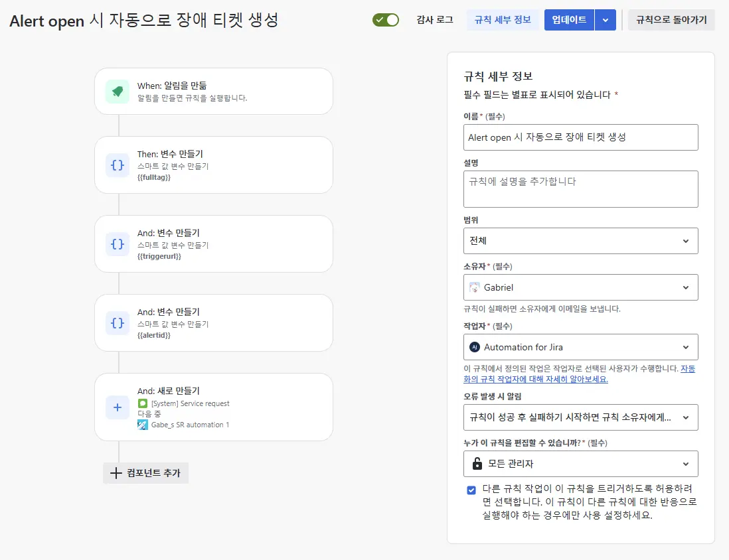
Task: Click the rule title heading text
Action: (x=144, y=21)
